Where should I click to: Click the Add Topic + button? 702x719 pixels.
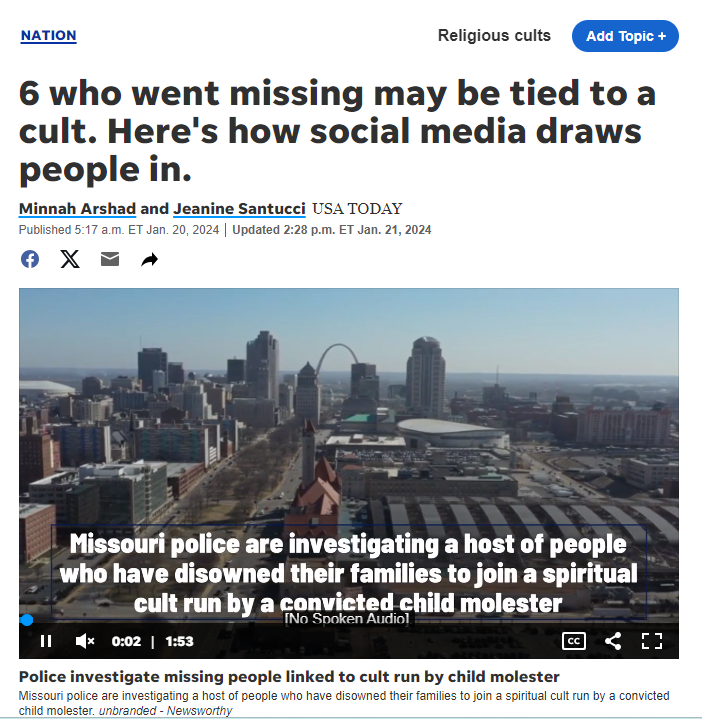[x=625, y=36]
